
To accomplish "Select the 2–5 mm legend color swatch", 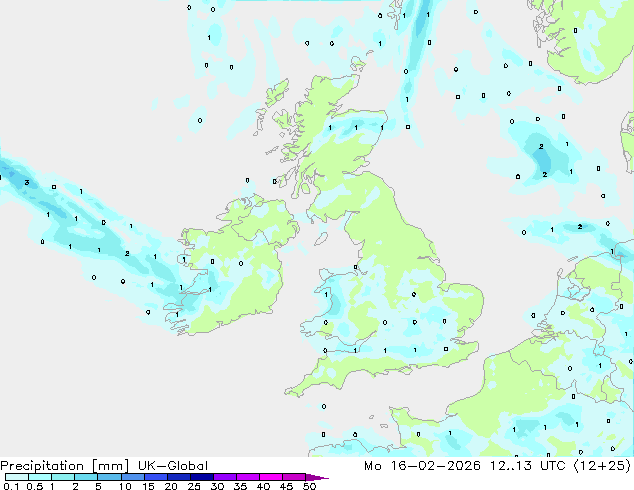I will (x=86, y=477).
